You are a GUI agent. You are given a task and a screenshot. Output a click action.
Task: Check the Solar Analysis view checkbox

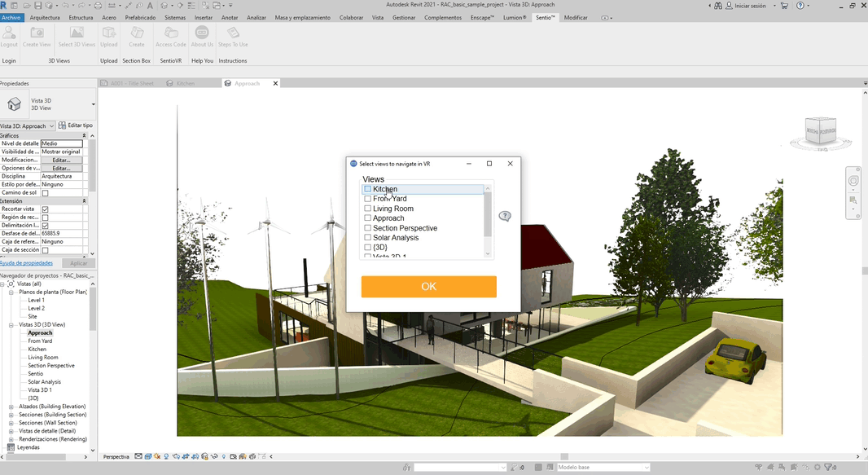tap(367, 238)
